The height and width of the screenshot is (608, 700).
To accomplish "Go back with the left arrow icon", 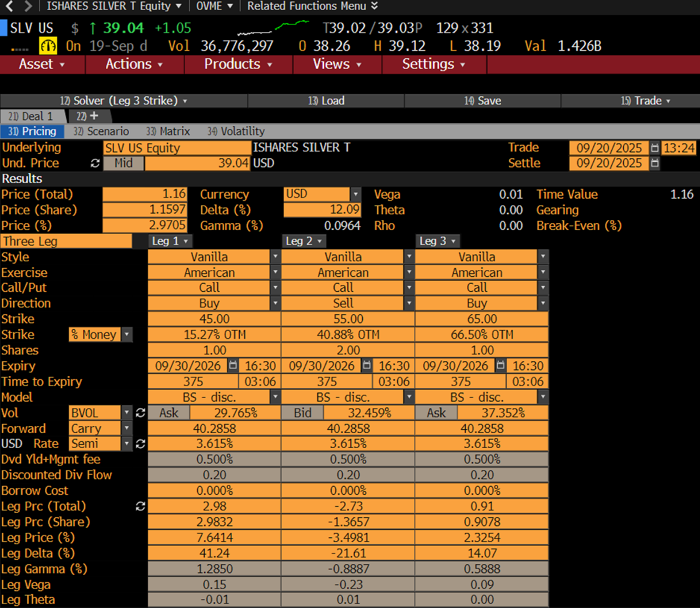I will (x=9, y=6).
